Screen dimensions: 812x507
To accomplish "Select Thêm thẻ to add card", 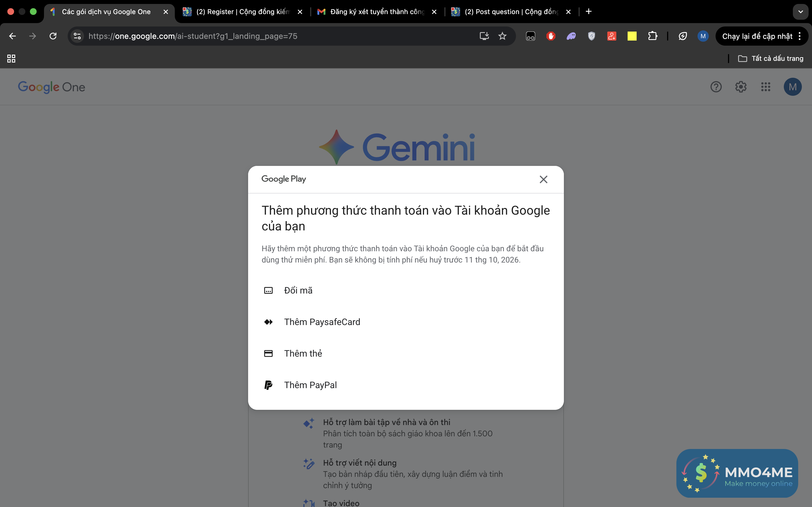I will coord(303,353).
